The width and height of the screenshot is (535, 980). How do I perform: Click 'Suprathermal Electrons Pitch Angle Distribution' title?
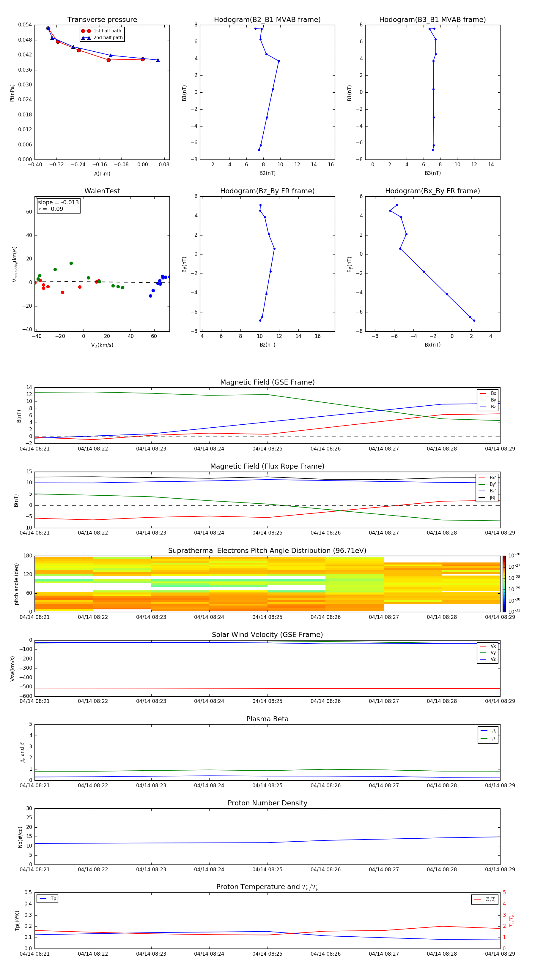(x=267, y=551)
